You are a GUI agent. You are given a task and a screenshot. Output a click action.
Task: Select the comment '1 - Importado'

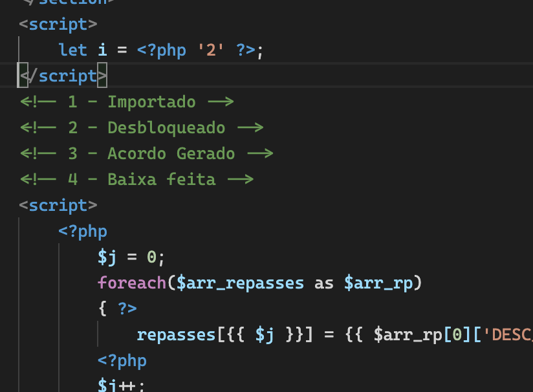[x=127, y=102]
